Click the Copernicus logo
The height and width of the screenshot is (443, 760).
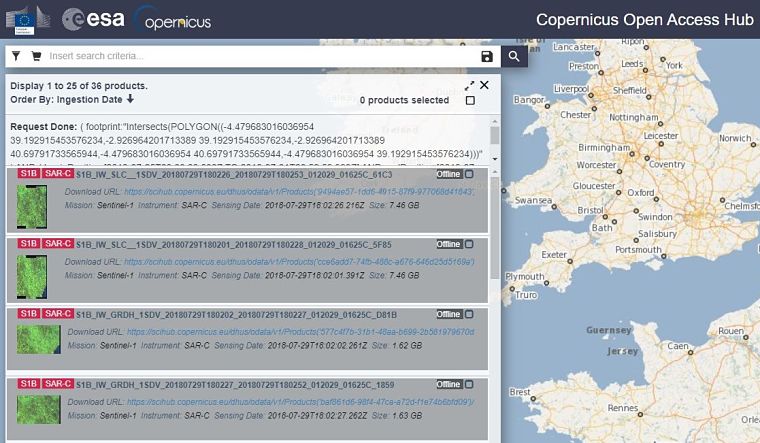pos(173,20)
